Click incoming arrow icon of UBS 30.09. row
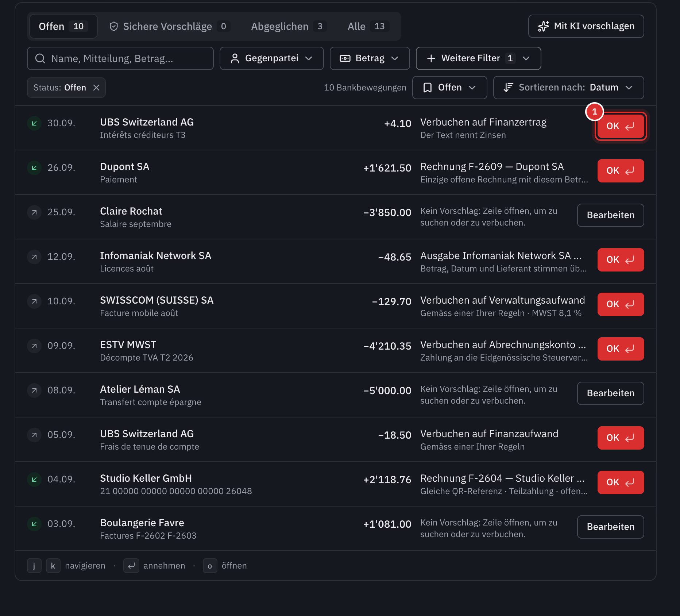The image size is (680, 616). tap(34, 123)
